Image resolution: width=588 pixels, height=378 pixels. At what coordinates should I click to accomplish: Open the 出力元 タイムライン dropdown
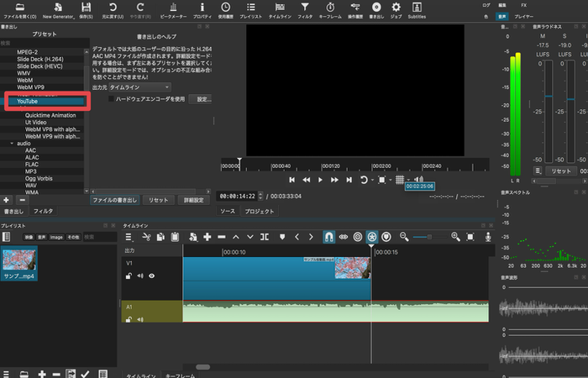140,87
